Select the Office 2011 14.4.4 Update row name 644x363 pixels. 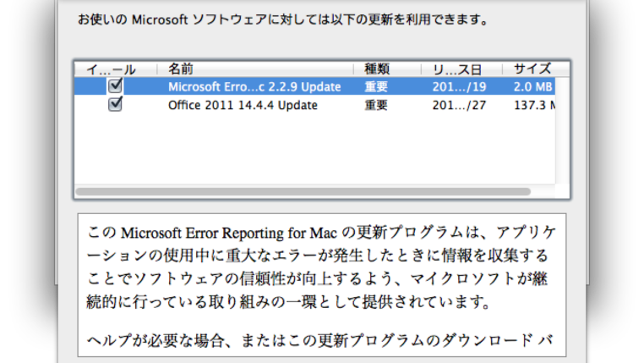(x=243, y=105)
